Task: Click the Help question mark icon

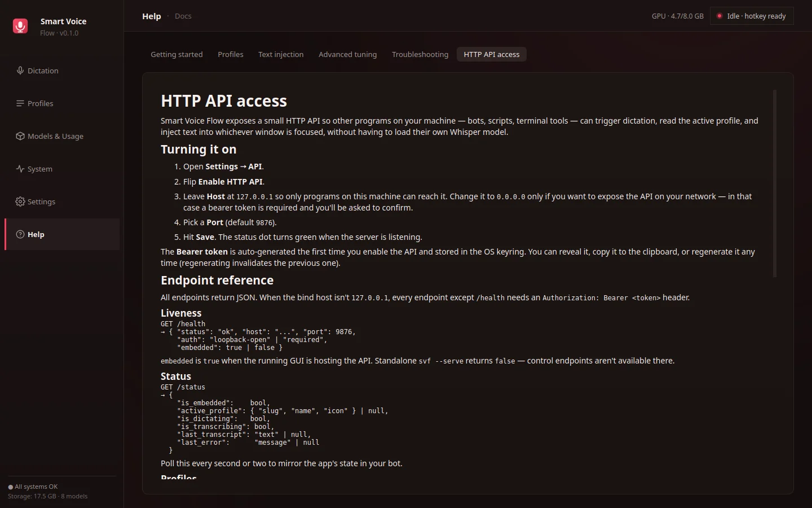Action: [20, 234]
